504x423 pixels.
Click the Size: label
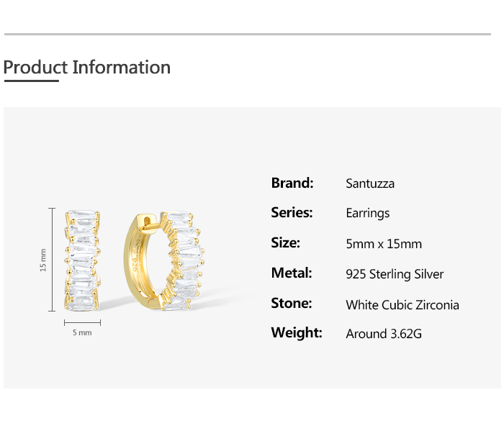coord(285,243)
